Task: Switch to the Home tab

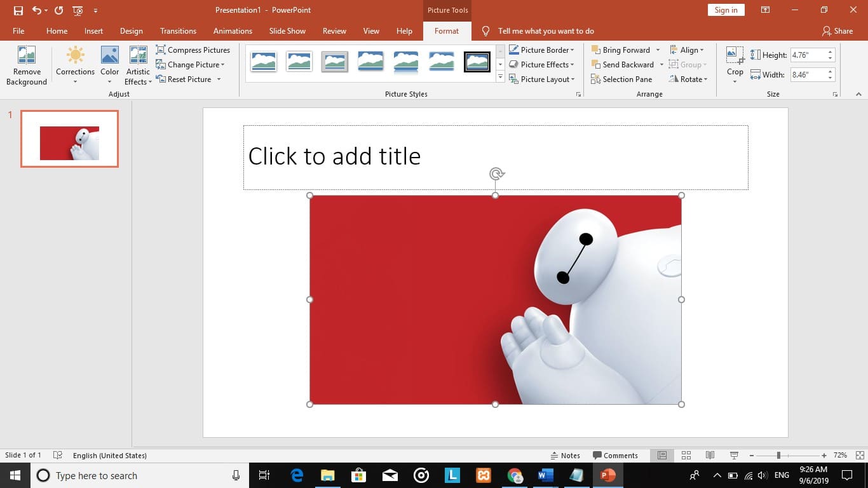Action: tap(57, 30)
